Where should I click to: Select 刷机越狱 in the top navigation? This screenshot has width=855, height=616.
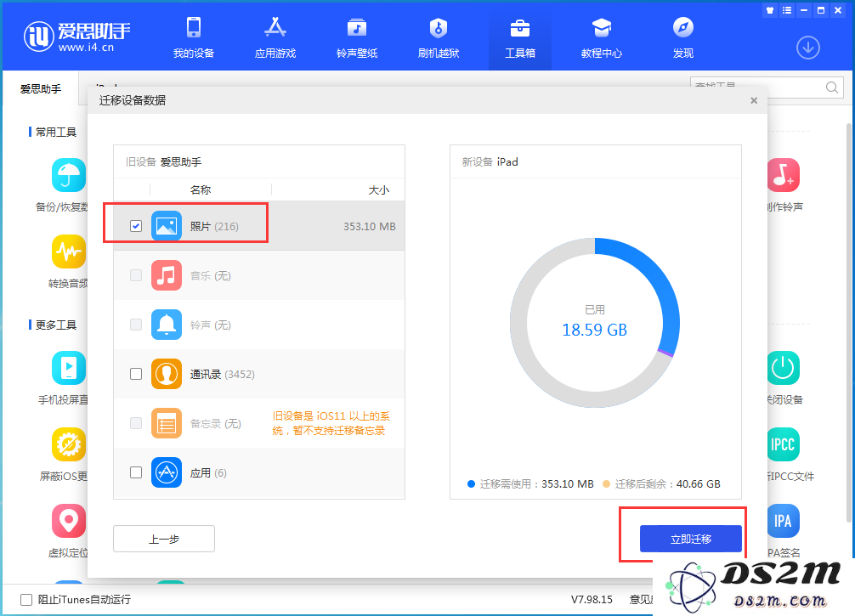pyautogui.click(x=439, y=37)
